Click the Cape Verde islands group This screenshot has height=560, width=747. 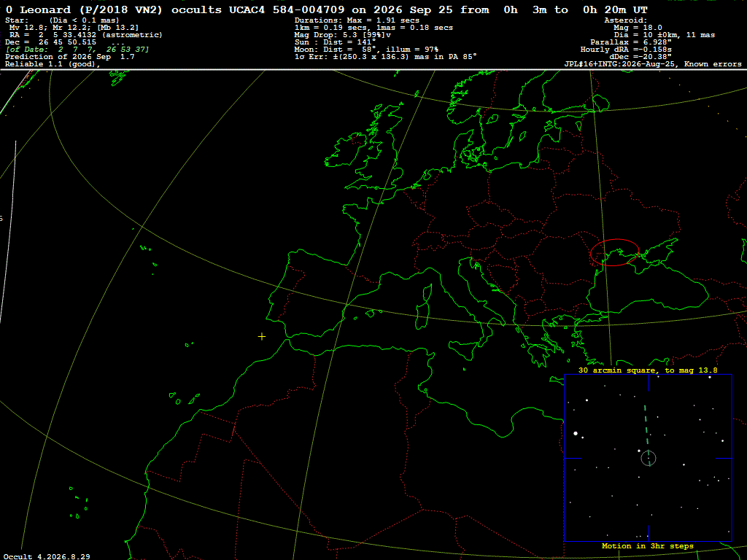[79, 503]
